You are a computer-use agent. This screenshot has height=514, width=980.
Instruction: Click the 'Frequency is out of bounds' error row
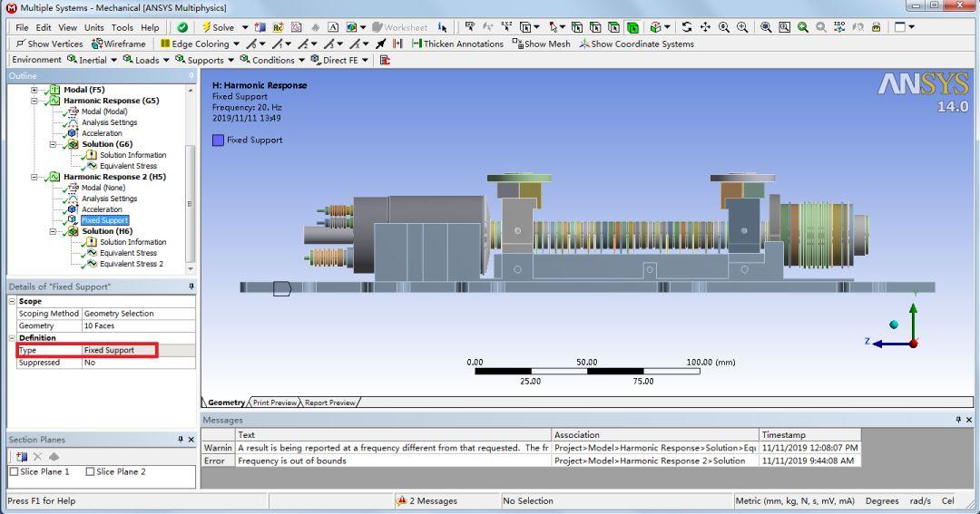(531, 461)
